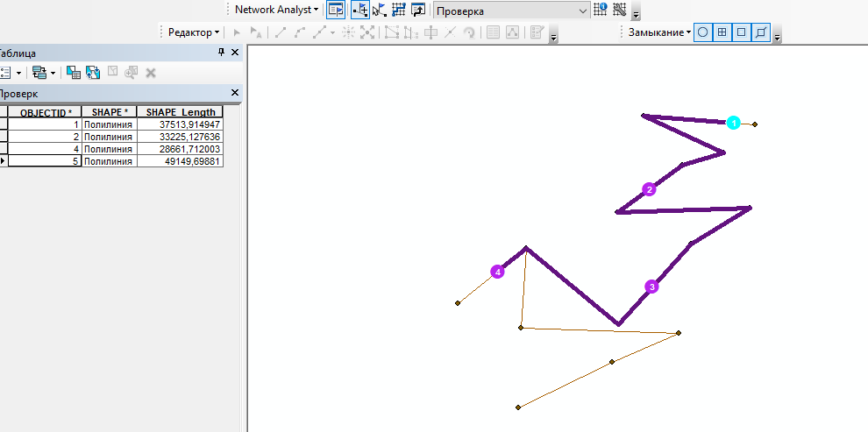The image size is (868, 432).
Task: Close the Таблица panel
Action: tap(235, 53)
